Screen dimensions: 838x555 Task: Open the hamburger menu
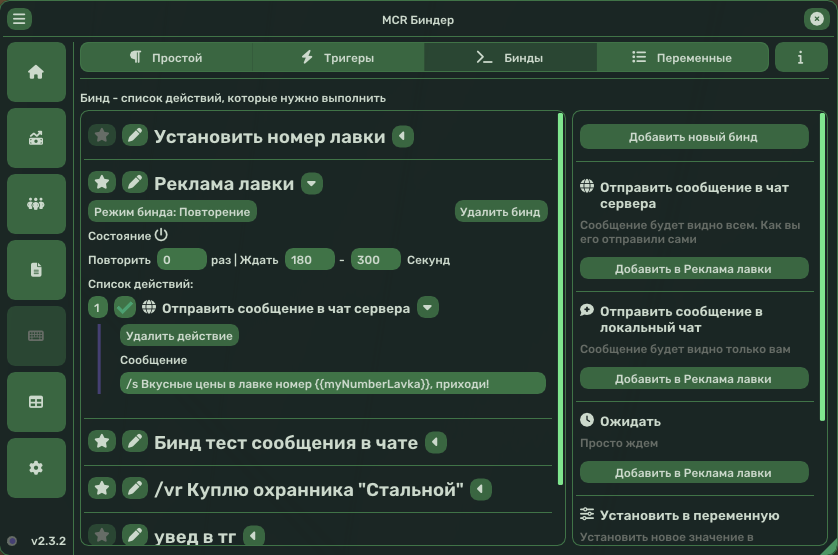click(19, 19)
